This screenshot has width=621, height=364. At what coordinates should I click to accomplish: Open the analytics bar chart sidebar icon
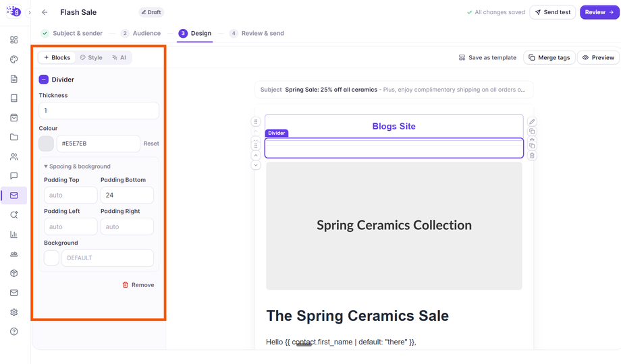pyautogui.click(x=14, y=234)
